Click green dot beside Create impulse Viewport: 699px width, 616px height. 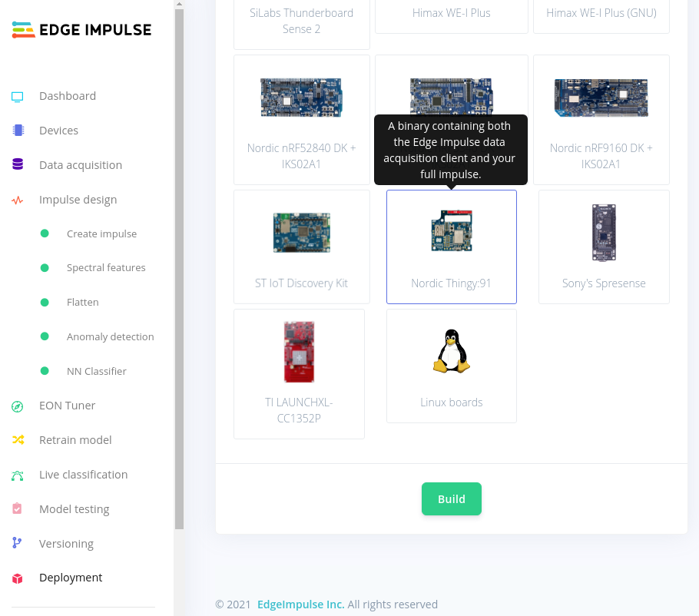point(45,233)
